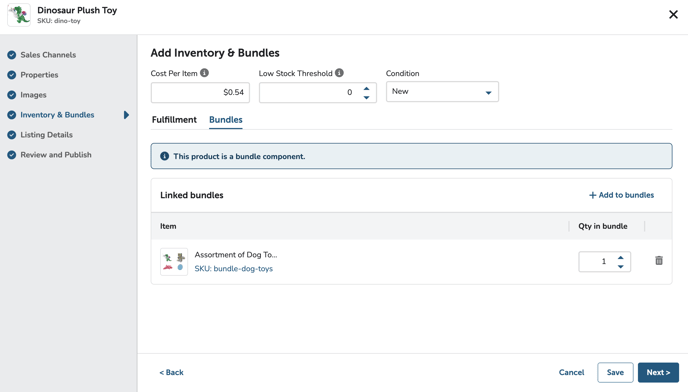Image resolution: width=688 pixels, height=392 pixels.
Task: Click the Review and Publish checkmark icon
Action: coord(12,155)
